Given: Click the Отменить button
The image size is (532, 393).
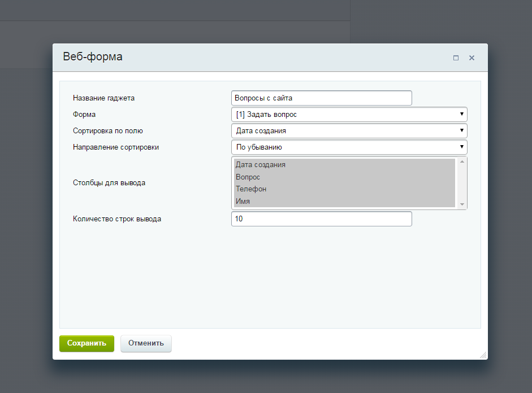Looking at the screenshot, I should (x=146, y=343).
